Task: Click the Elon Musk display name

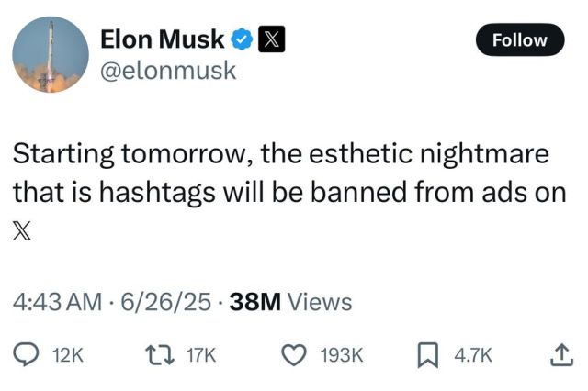Action: tap(162, 39)
